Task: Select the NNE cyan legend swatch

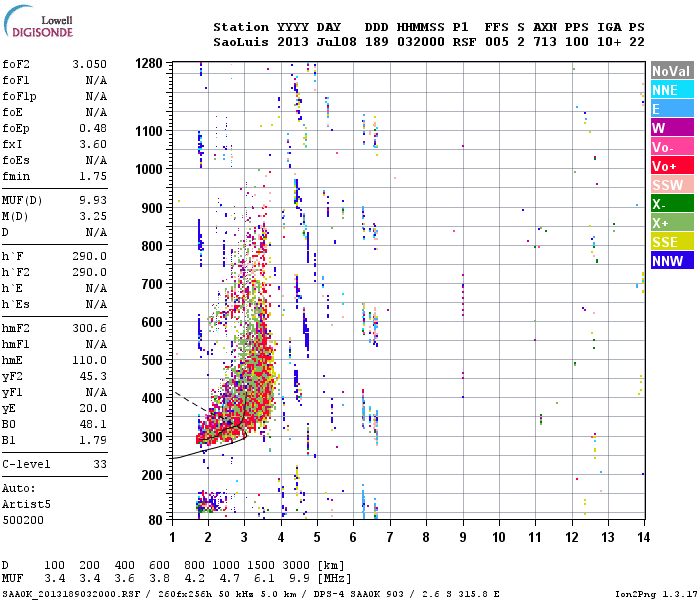Action: tap(672, 90)
